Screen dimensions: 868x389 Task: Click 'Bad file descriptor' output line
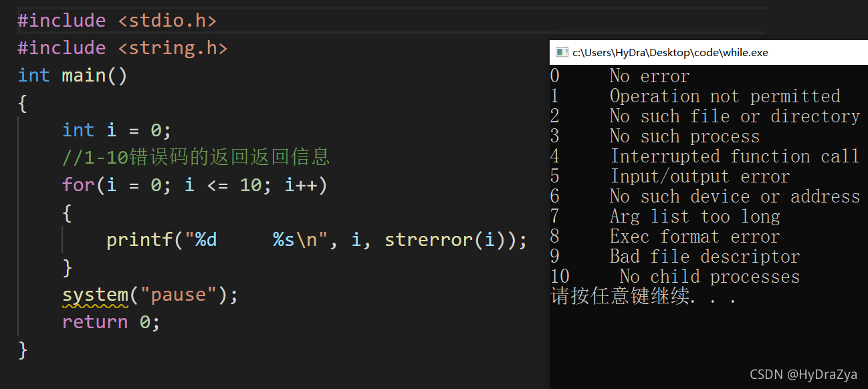click(704, 257)
